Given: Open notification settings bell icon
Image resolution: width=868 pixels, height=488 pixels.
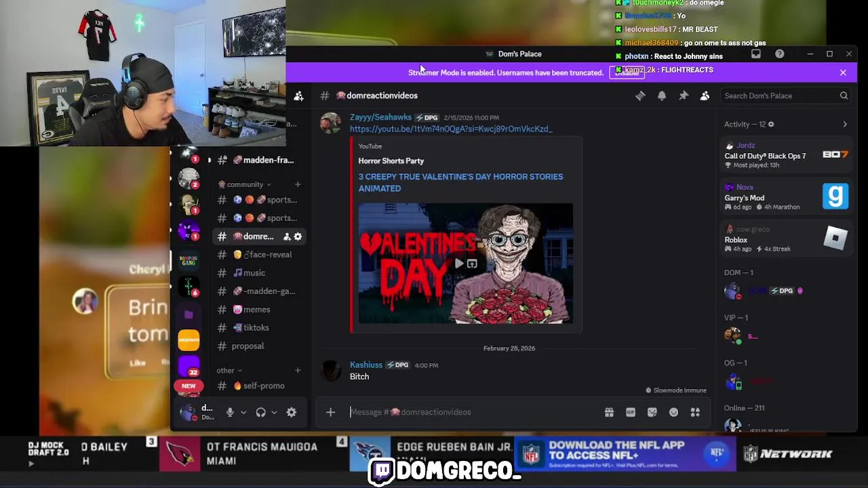Looking at the screenshot, I should tap(662, 96).
